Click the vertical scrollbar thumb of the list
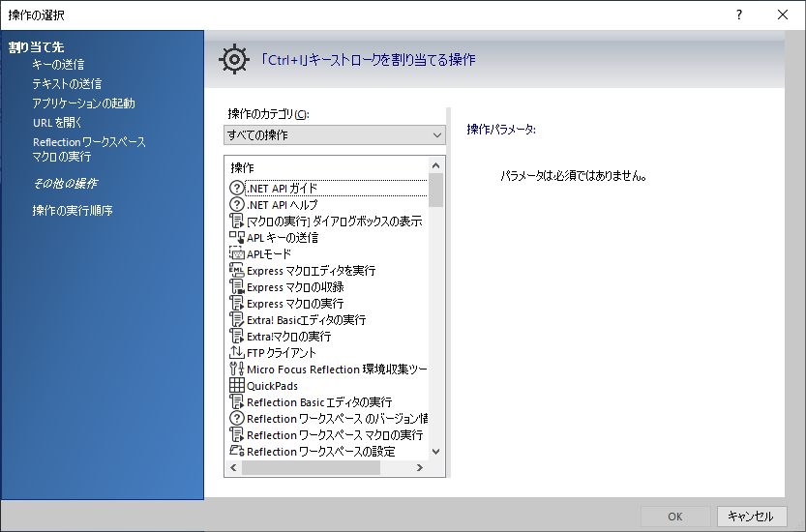Screen dimensions: 806x532 [x=435, y=191]
